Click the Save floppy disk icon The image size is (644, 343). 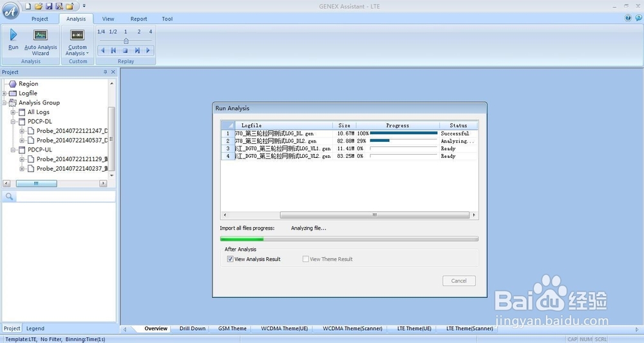(x=49, y=6)
